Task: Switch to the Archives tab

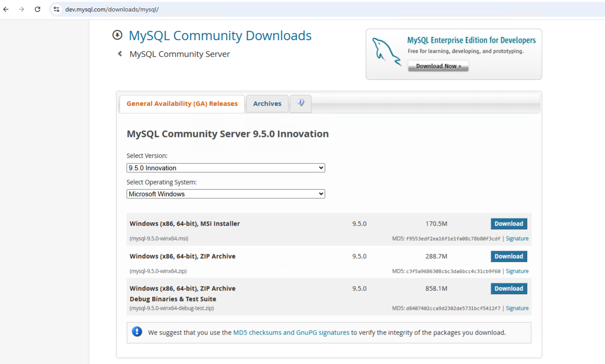Action: [267, 104]
